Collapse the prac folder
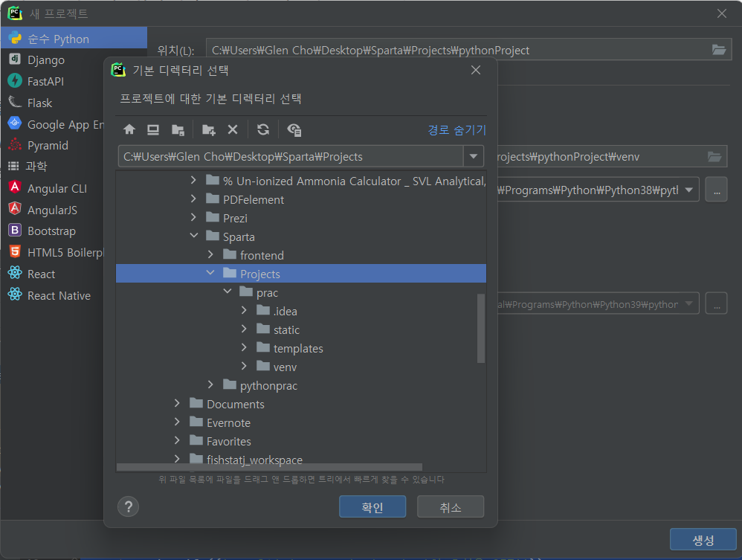The width and height of the screenshot is (742, 560). [228, 292]
